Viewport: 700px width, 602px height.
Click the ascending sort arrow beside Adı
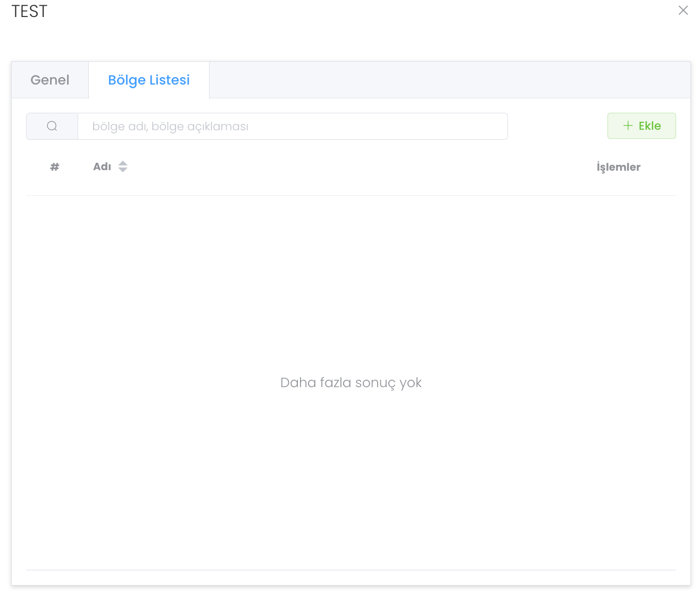click(123, 163)
